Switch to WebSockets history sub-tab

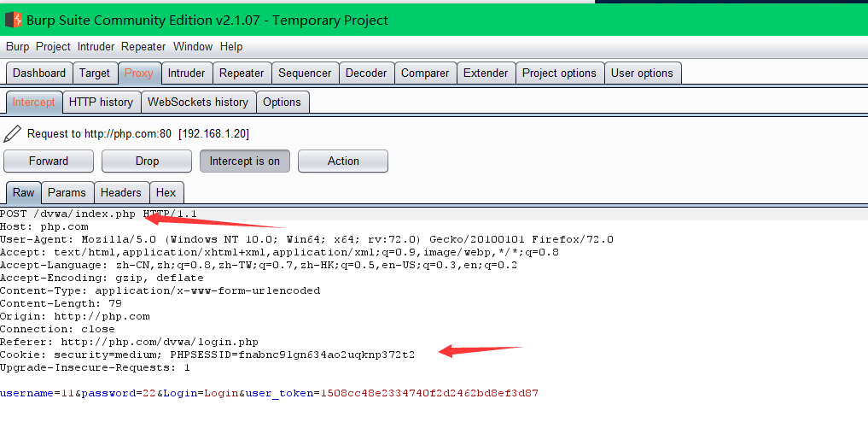pos(198,102)
